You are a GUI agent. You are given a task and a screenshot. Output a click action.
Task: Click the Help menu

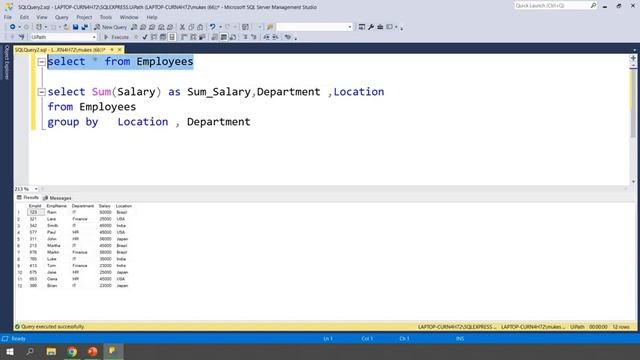point(152,17)
